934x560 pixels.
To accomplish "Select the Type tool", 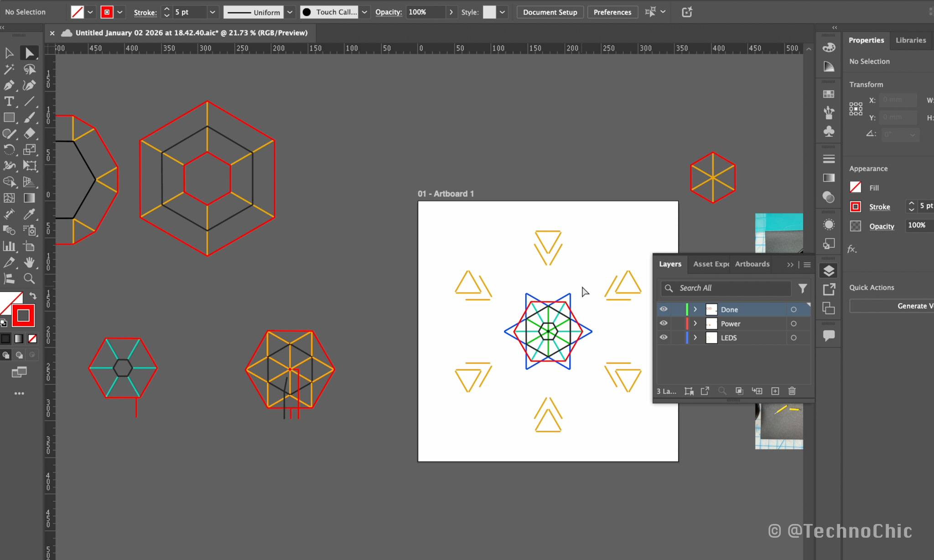I will point(9,101).
